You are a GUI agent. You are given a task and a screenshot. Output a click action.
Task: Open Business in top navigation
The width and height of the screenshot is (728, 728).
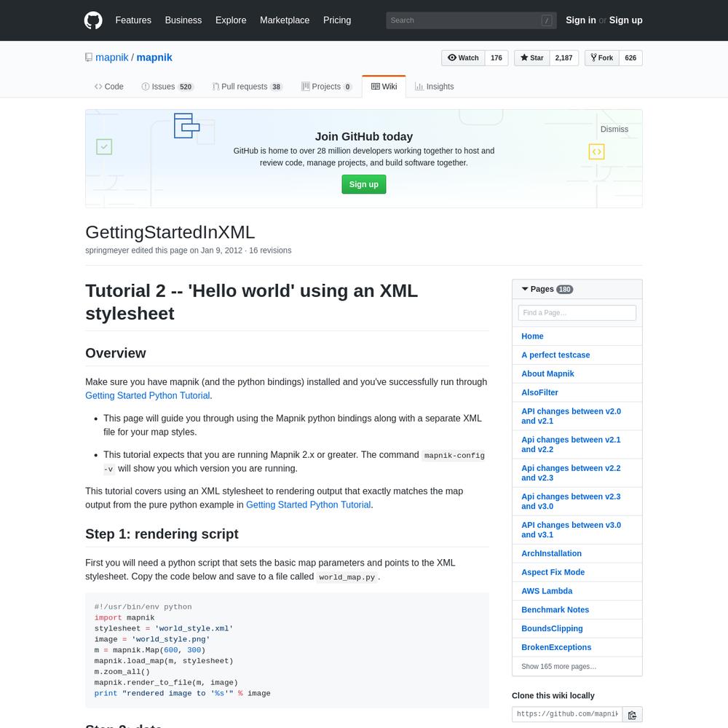(183, 20)
